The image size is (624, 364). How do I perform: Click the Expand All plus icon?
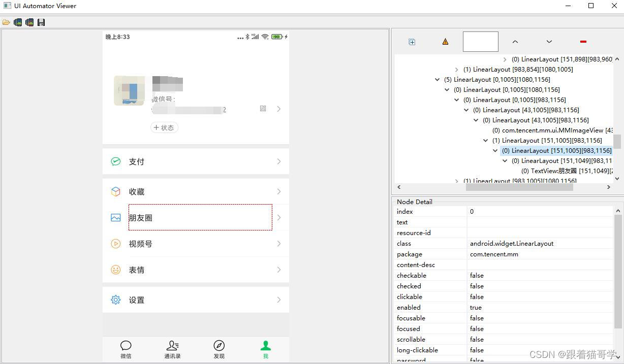[412, 42]
